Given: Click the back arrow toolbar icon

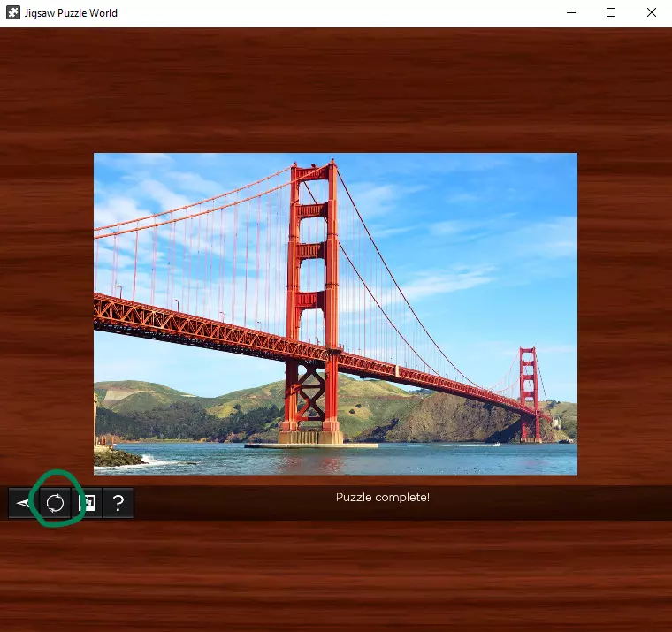Looking at the screenshot, I should tap(23, 503).
